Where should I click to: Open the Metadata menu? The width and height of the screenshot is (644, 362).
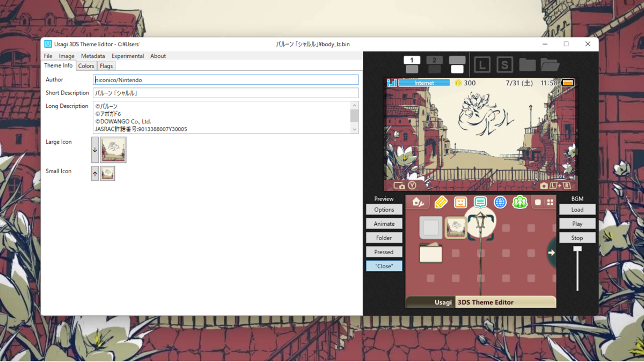pyautogui.click(x=93, y=56)
